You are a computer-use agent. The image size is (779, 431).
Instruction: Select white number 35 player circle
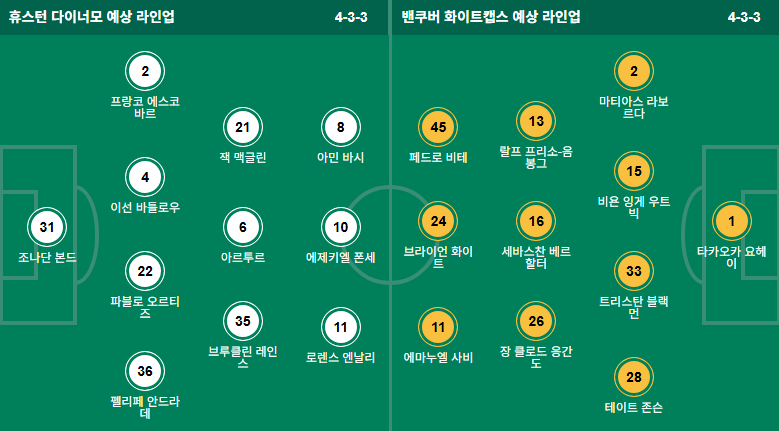tap(243, 321)
